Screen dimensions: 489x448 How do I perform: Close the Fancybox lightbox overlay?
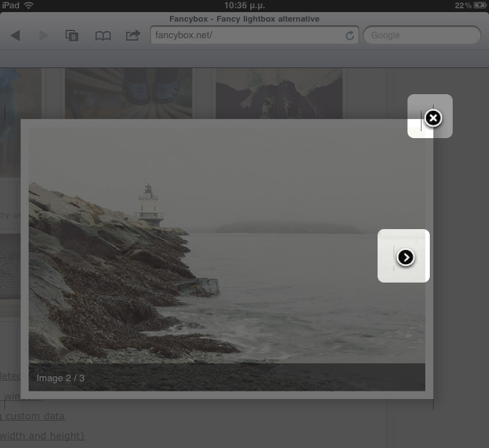[433, 118]
